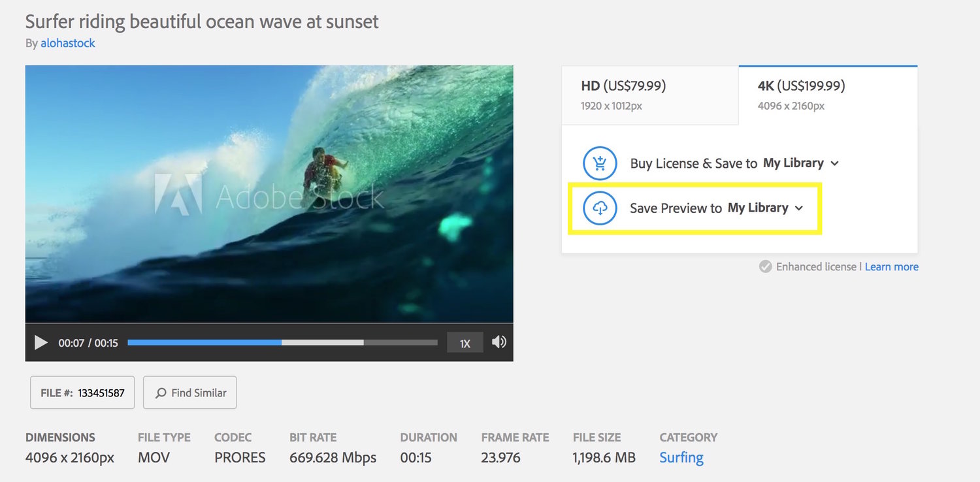Click the PRORES codec value
Screen dimensions: 980x482
tap(240, 457)
